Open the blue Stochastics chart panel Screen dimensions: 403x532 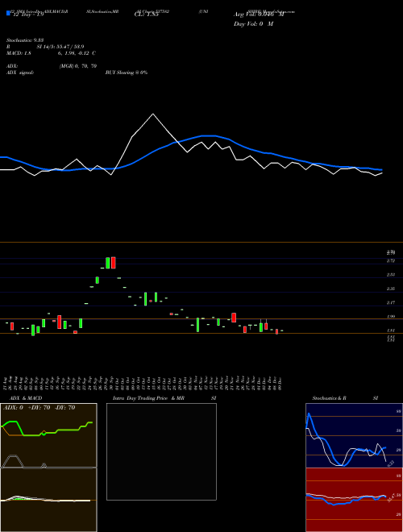coord(354,435)
